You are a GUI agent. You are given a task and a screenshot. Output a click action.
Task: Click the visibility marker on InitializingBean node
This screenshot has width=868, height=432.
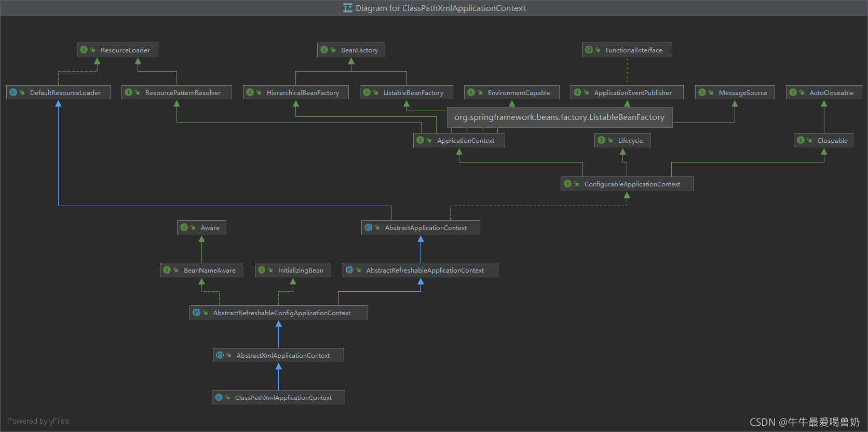[270, 270]
